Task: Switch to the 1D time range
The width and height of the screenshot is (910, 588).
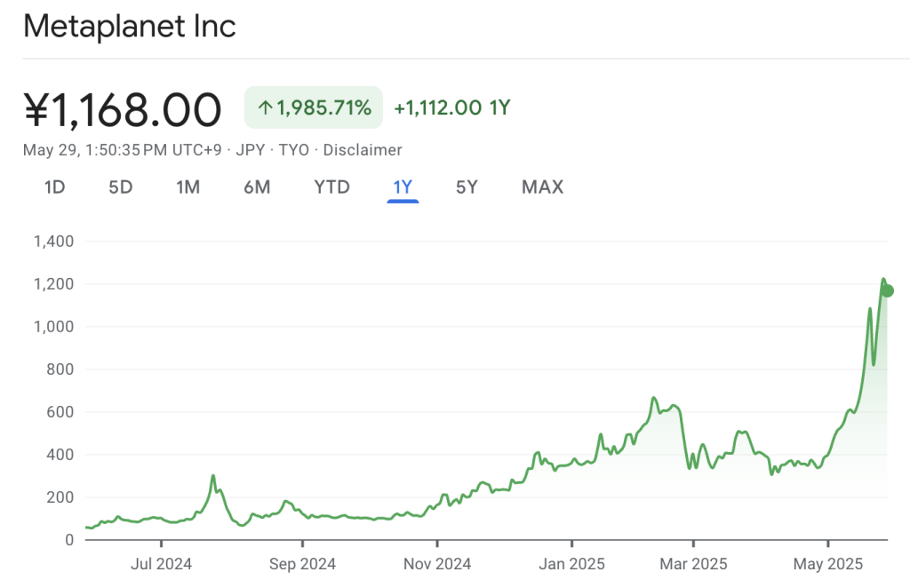Action: point(54,187)
